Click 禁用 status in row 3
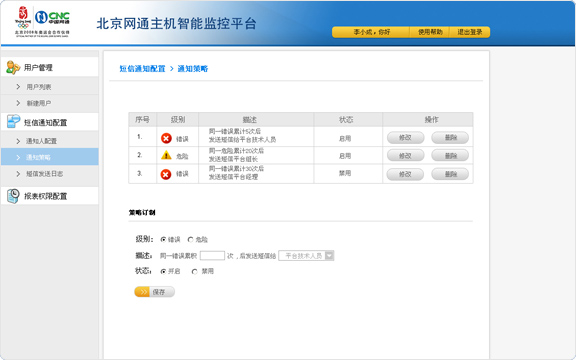Viewport: 576px width, 360px height. click(345, 173)
